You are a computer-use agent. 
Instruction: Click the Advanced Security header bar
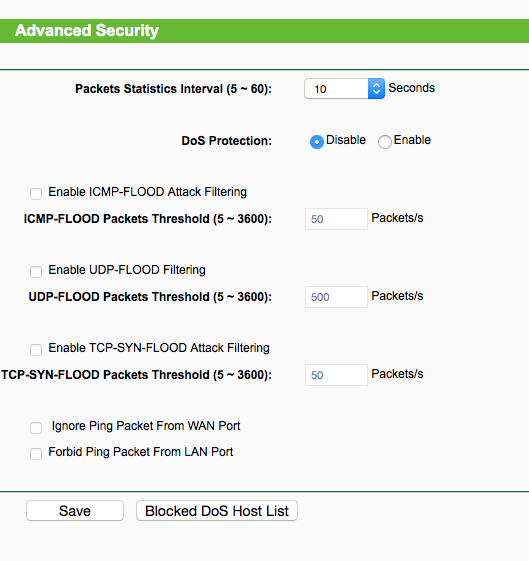[x=264, y=31]
